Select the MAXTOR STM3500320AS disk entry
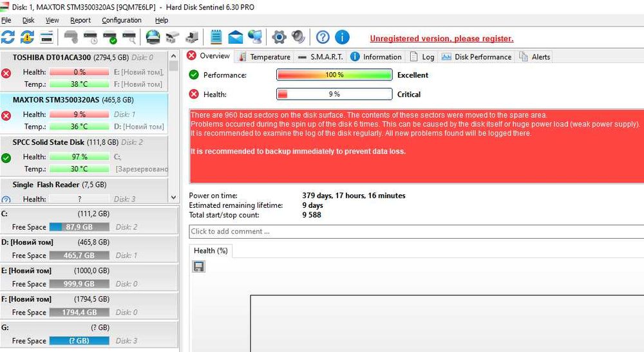 pyautogui.click(x=84, y=114)
